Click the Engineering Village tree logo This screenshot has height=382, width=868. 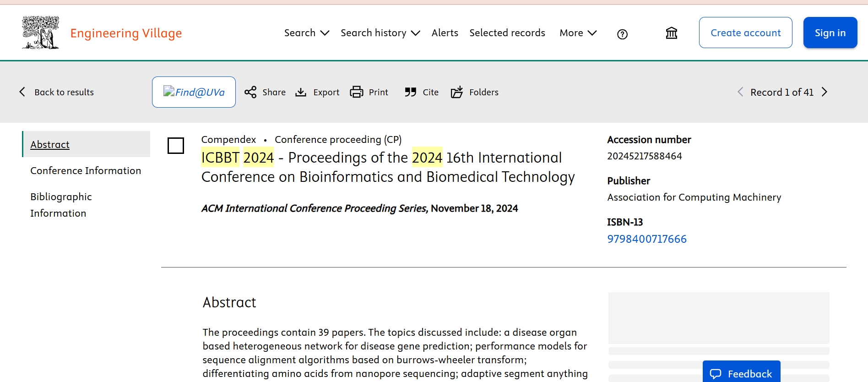(40, 33)
